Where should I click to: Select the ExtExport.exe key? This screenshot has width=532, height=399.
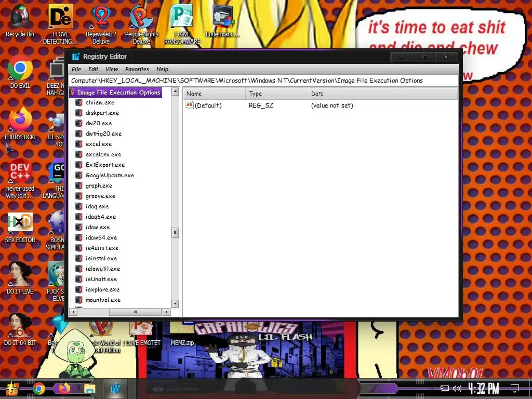[105, 165]
